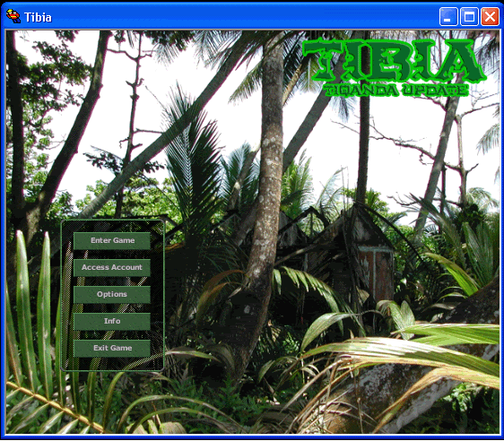Close the Tibia window
The width and height of the screenshot is (504, 441).
(x=490, y=16)
